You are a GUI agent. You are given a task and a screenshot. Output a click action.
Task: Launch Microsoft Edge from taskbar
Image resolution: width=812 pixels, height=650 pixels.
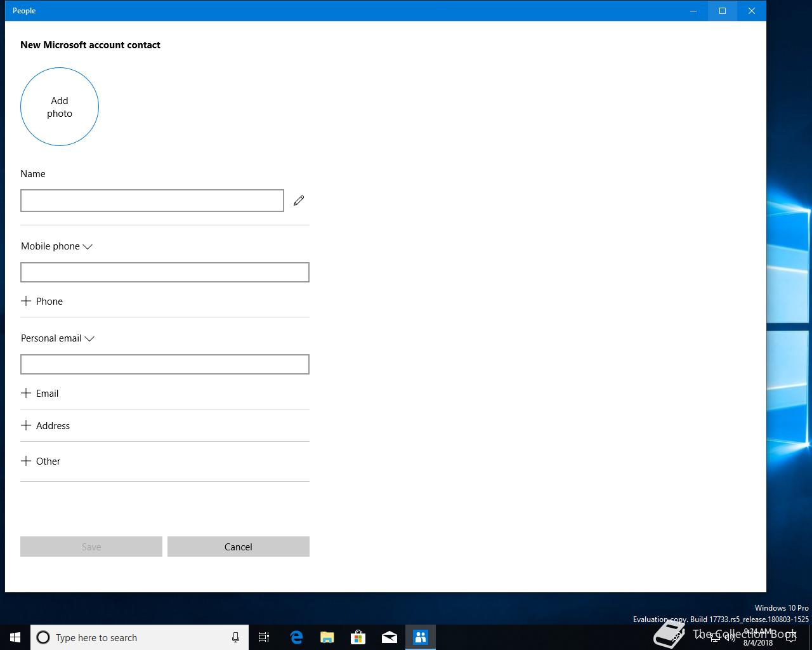click(296, 637)
